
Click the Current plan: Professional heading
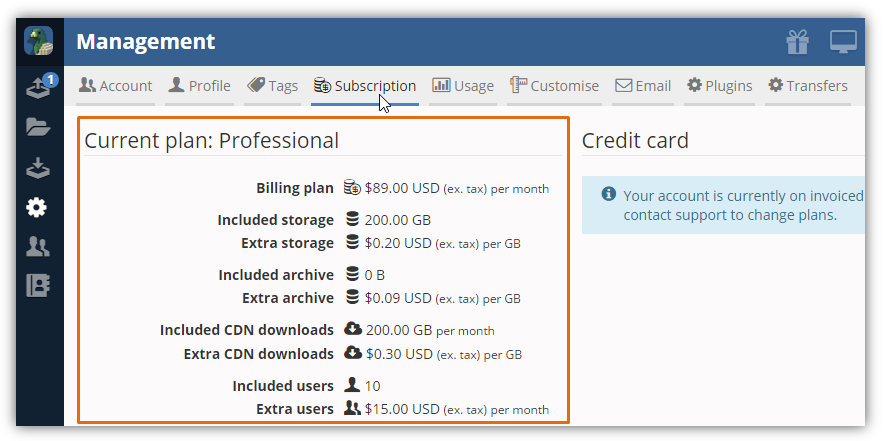(x=211, y=141)
